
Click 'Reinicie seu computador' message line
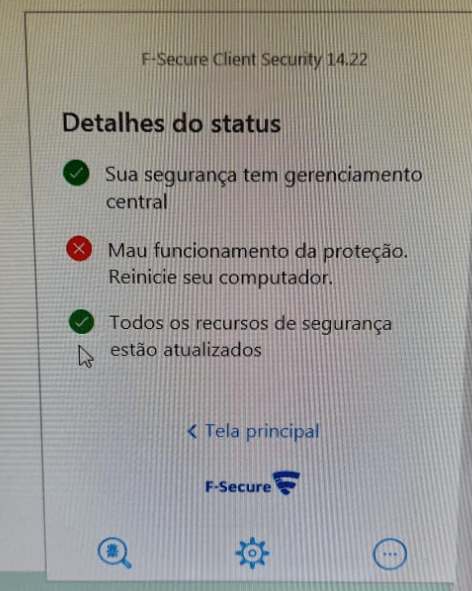click(221, 278)
